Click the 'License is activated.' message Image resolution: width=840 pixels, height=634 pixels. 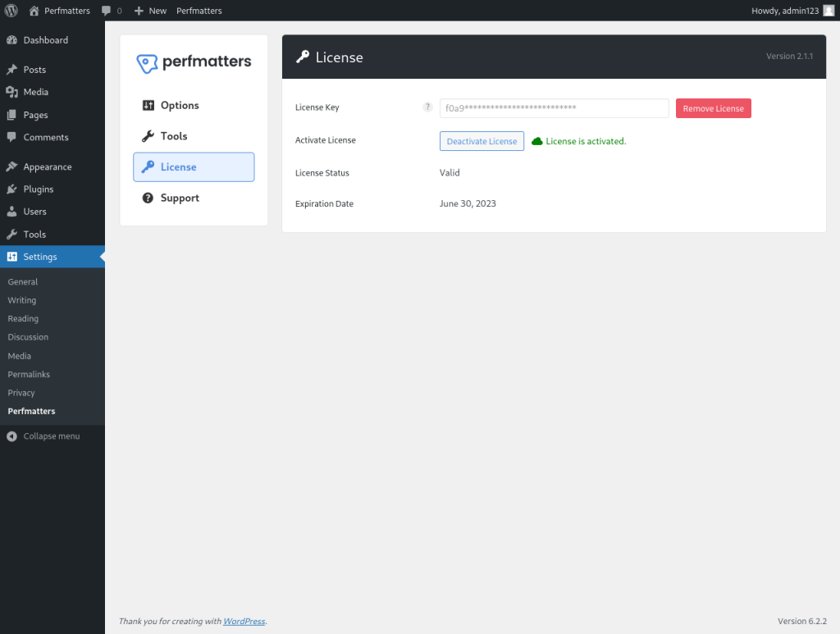click(586, 141)
